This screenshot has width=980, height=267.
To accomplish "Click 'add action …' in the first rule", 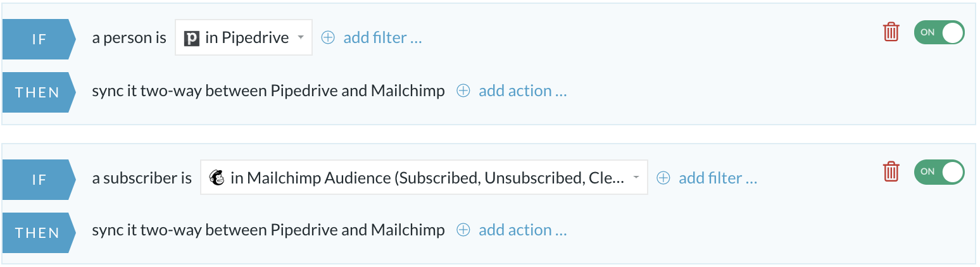I will click(523, 91).
